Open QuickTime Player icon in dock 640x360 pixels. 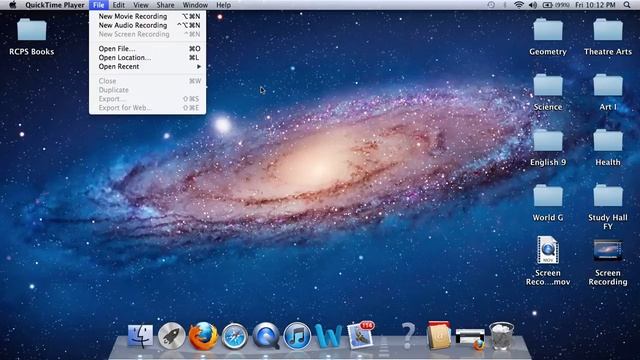coord(266,336)
